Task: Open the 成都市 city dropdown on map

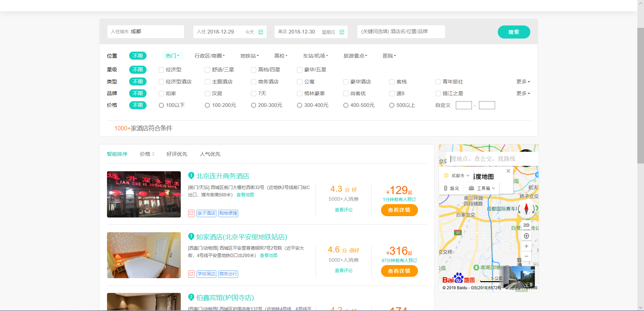Action: (x=458, y=176)
